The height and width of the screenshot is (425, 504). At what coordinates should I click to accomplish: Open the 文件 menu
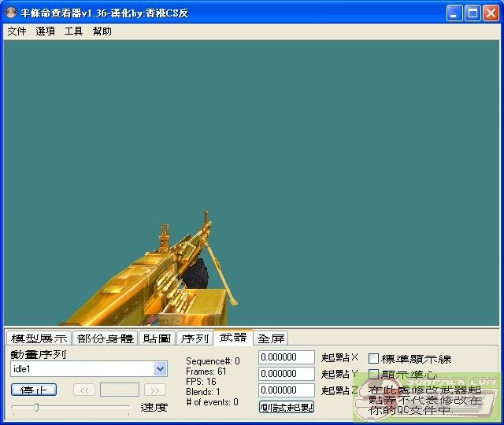[x=17, y=31]
